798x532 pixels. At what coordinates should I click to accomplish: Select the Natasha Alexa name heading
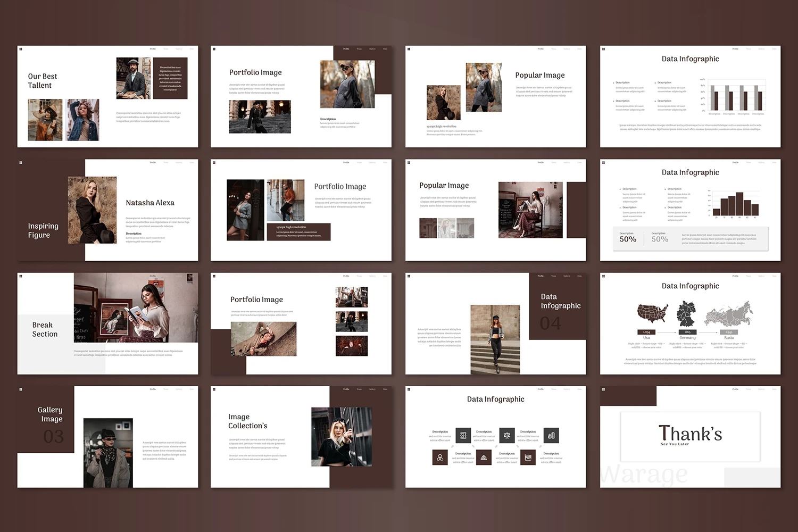[150, 203]
